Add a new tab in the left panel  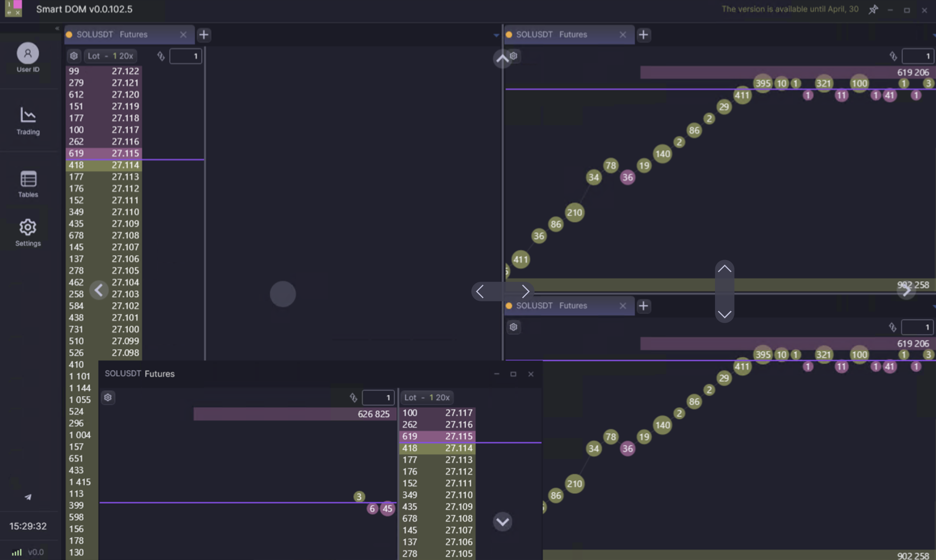point(204,34)
